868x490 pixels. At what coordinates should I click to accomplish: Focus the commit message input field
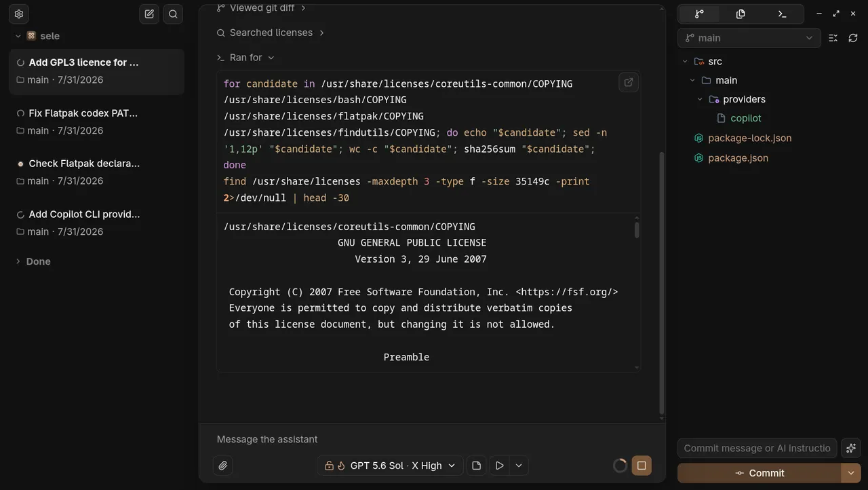(757, 448)
